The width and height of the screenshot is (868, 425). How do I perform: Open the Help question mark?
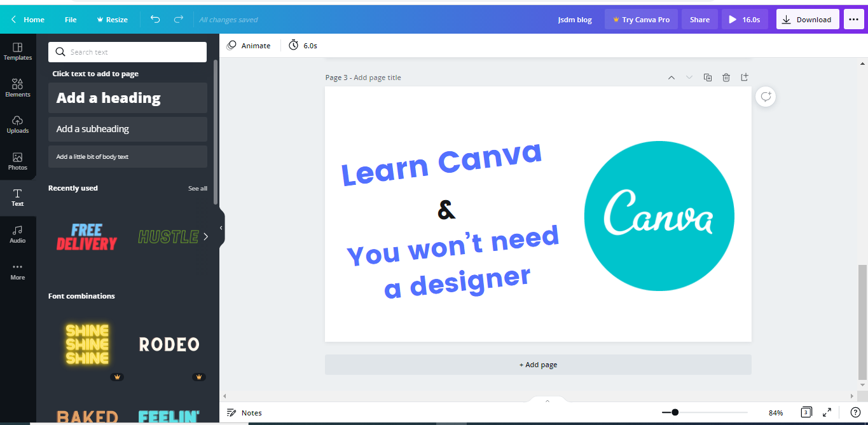(855, 412)
